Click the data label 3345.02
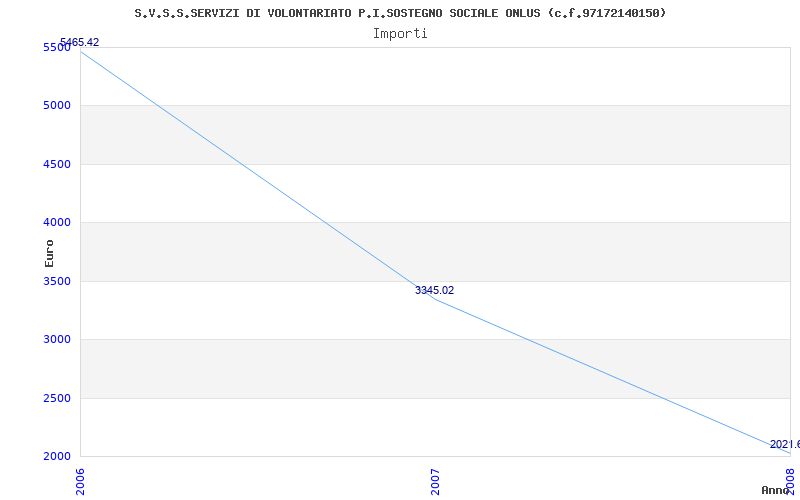Screen dimensions: 800x500 point(434,290)
